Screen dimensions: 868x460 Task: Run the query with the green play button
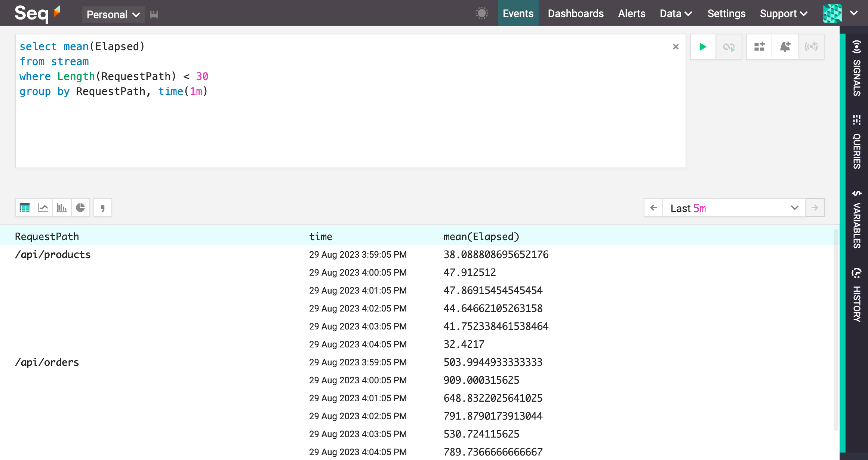pyautogui.click(x=703, y=47)
